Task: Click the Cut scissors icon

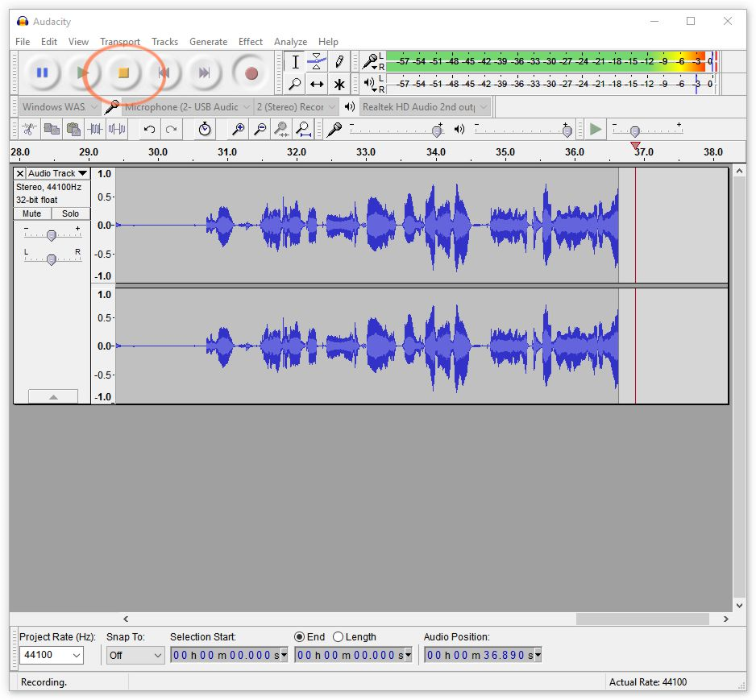Action: (x=29, y=129)
